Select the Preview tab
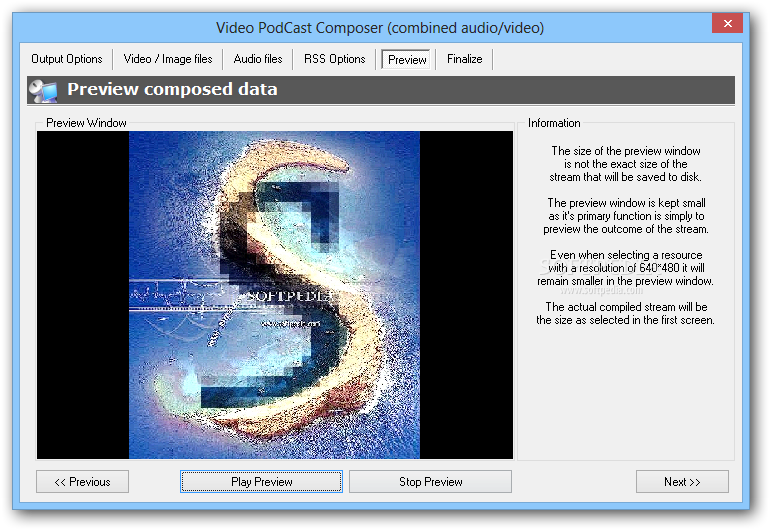 pyautogui.click(x=407, y=59)
